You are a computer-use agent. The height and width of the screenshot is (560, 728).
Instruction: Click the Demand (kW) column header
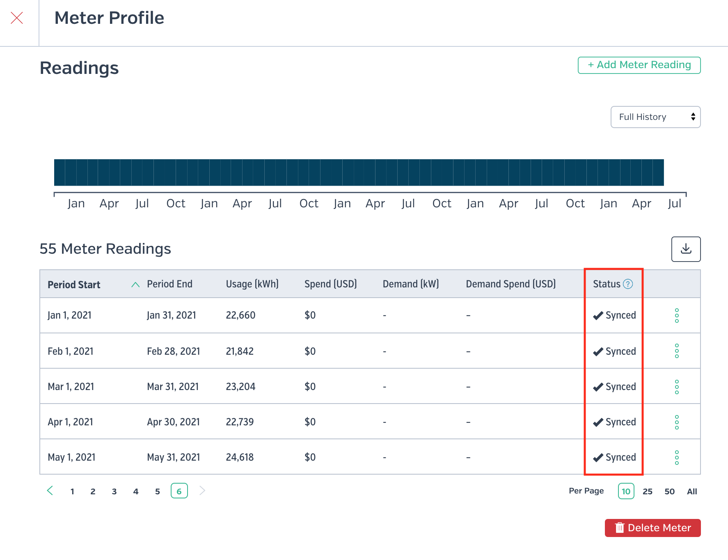(x=411, y=284)
